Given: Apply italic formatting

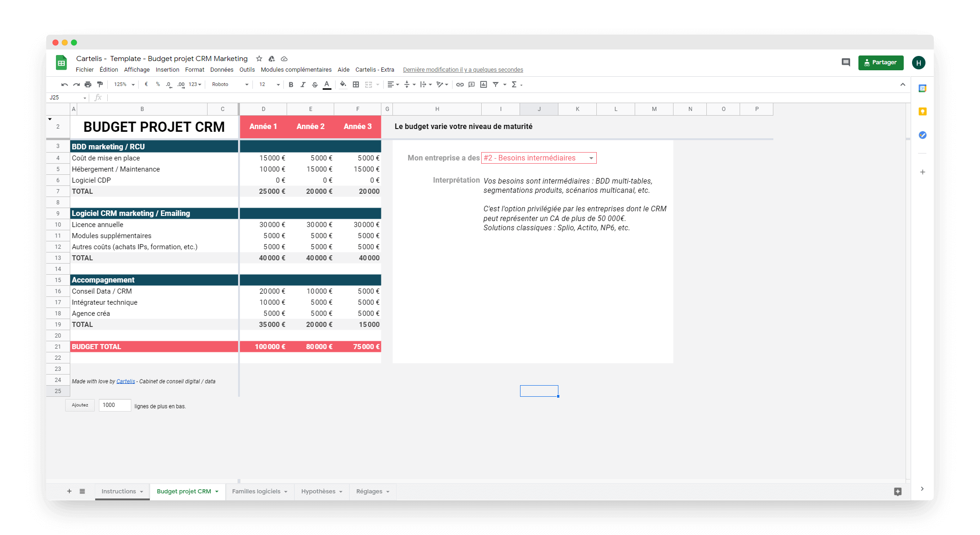Looking at the screenshot, I should pyautogui.click(x=303, y=85).
